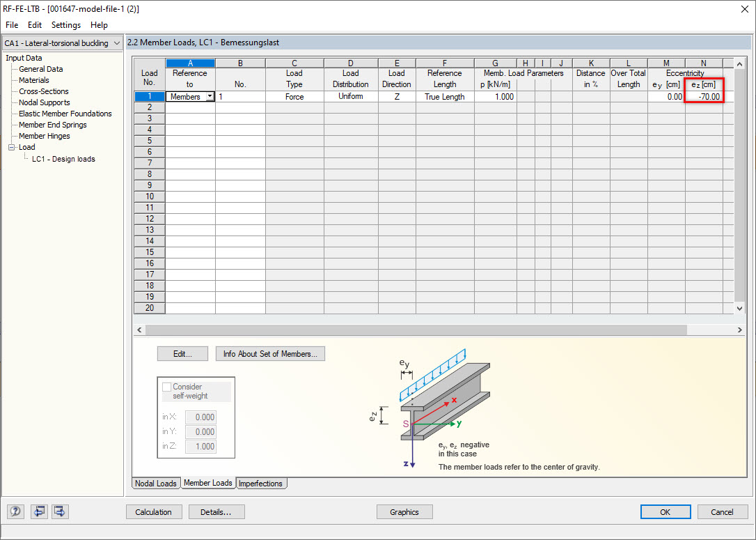The width and height of the screenshot is (756, 540).
Task: Open the File menu
Action: pos(11,25)
